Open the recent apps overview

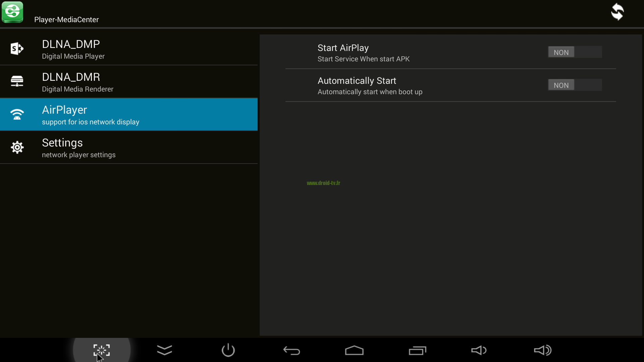[x=418, y=350]
